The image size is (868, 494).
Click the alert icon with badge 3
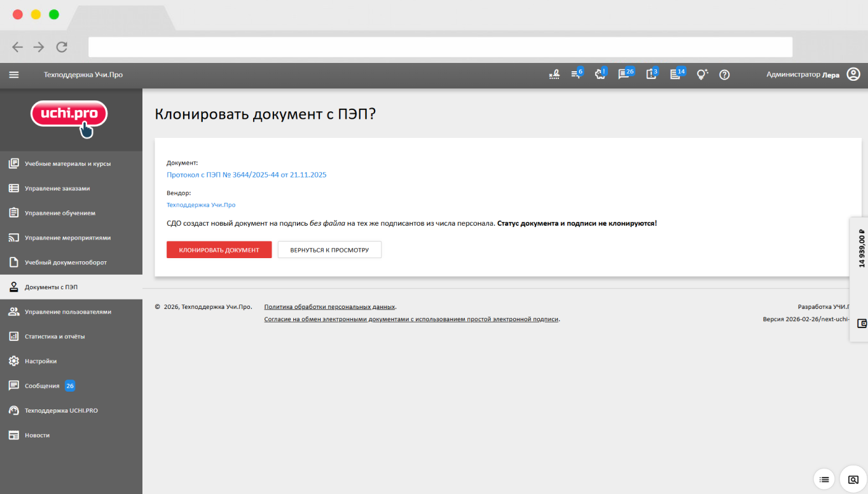651,74
